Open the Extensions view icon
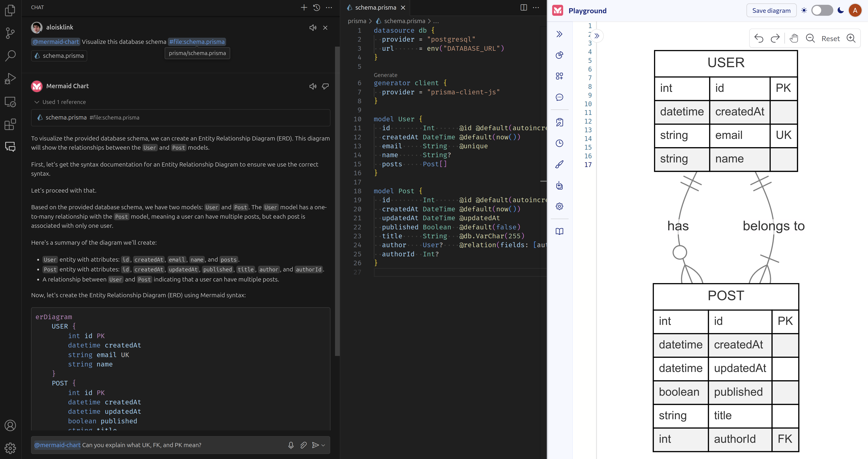This screenshot has height=459, width=868. click(11, 124)
